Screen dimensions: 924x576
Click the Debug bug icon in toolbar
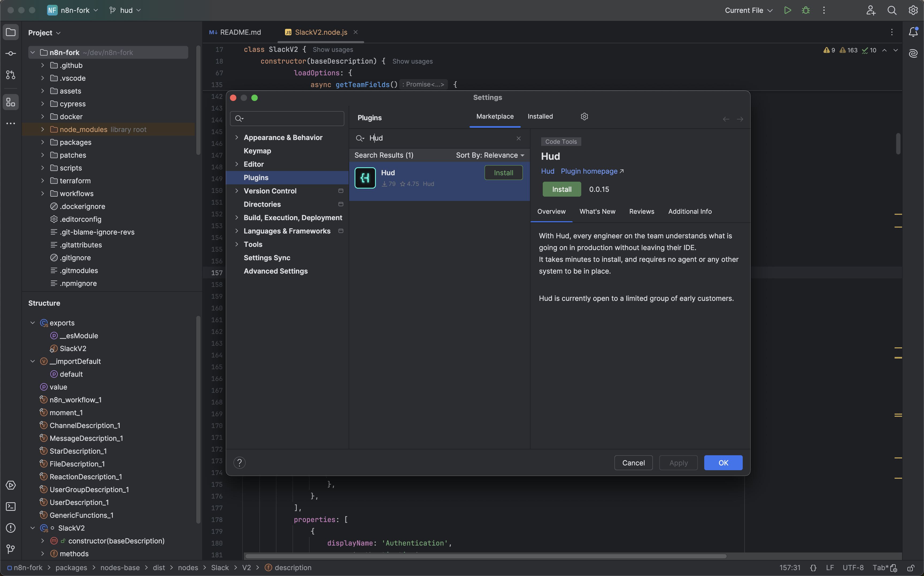[x=806, y=10]
